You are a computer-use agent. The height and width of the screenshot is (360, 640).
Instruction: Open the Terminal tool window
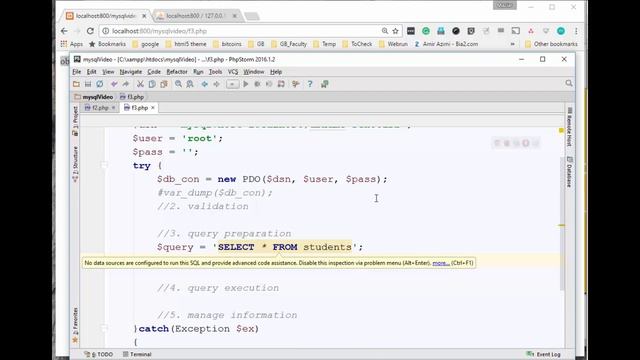coord(137,354)
